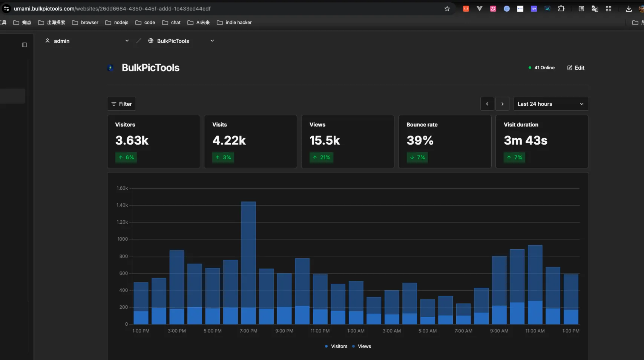Click the Bounce rate 7% decrease badge

pyautogui.click(x=417, y=157)
